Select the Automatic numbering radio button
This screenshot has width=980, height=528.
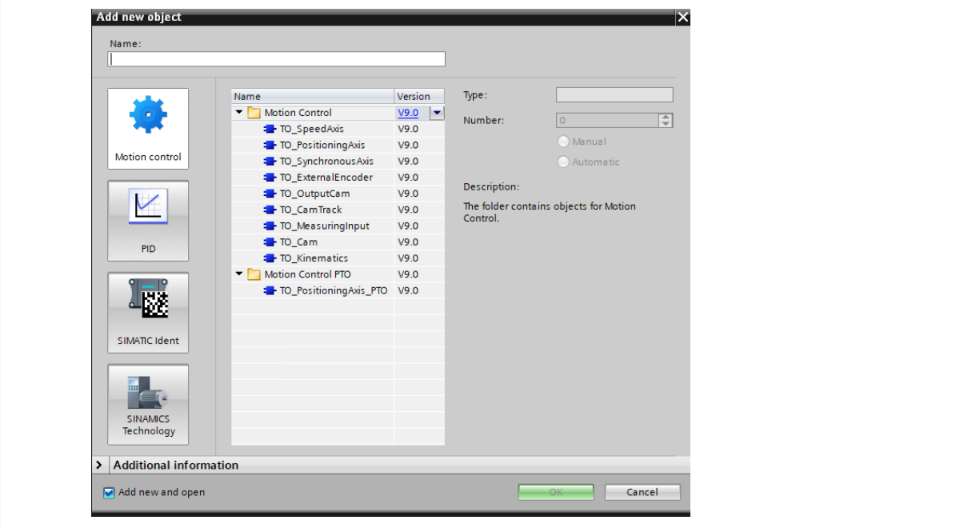pos(563,162)
